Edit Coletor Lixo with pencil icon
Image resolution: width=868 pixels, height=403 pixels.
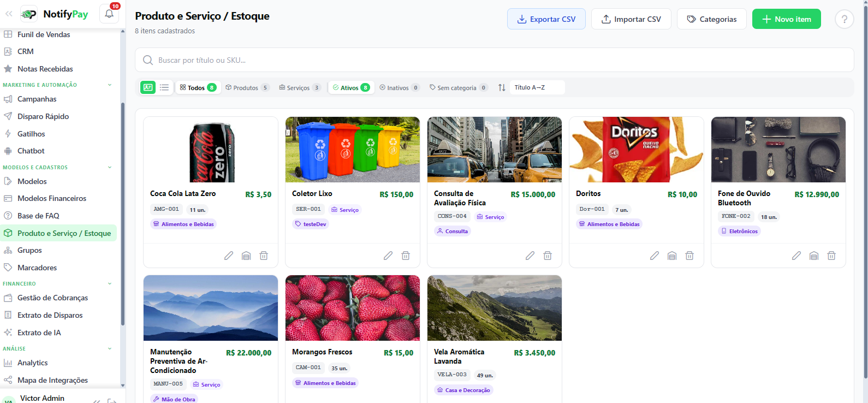point(388,256)
